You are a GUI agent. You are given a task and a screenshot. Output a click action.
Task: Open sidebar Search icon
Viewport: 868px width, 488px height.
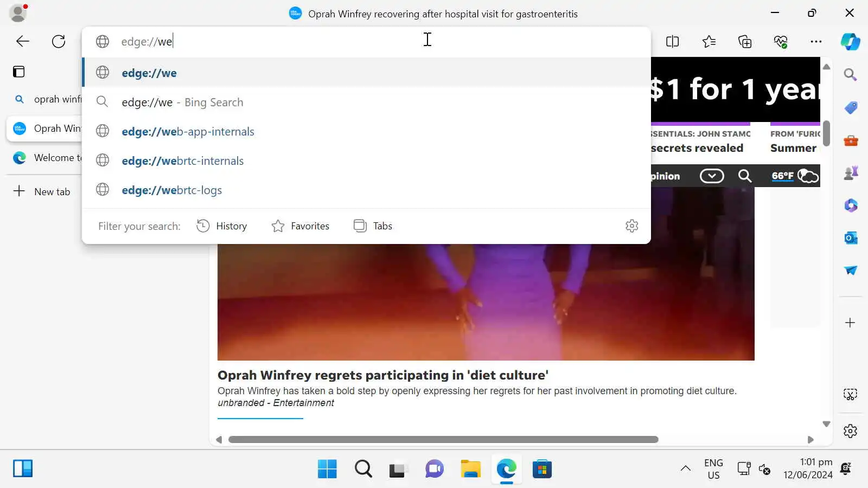click(850, 74)
